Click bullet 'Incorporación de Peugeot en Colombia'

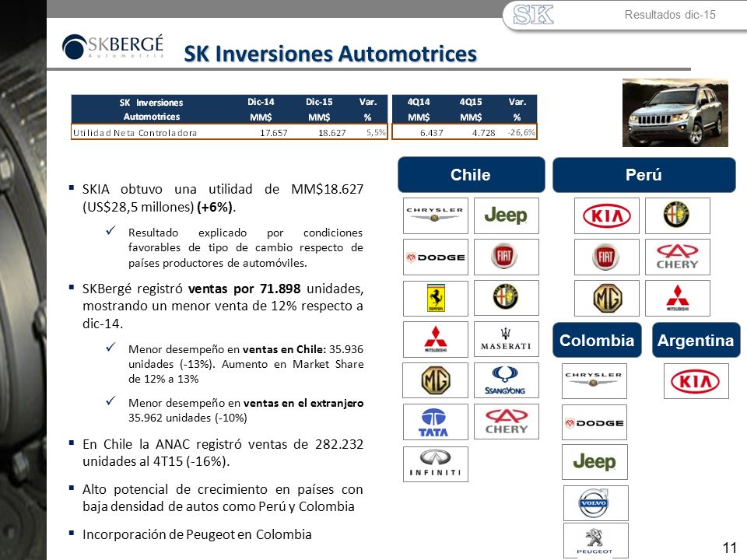[197, 534]
